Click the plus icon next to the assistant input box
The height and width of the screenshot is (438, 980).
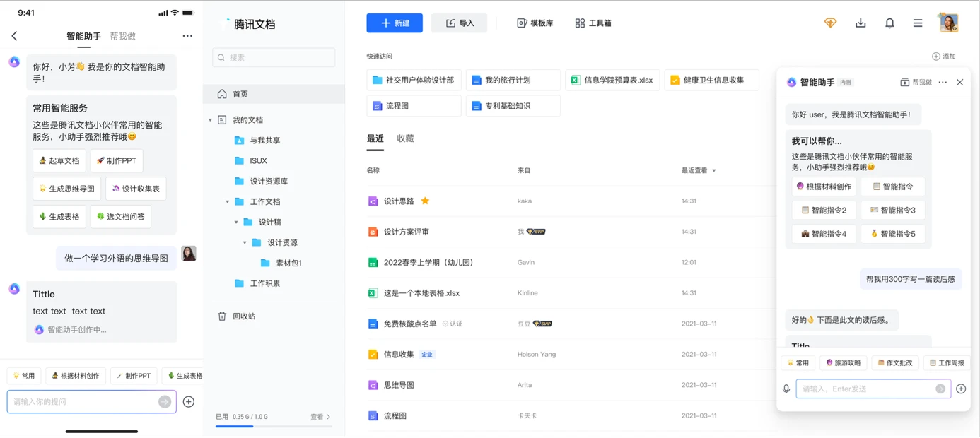point(961,388)
